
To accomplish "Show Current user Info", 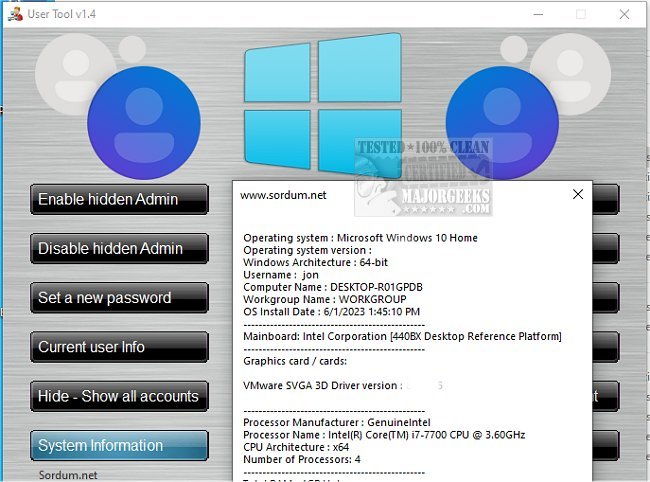I will (x=119, y=347).
